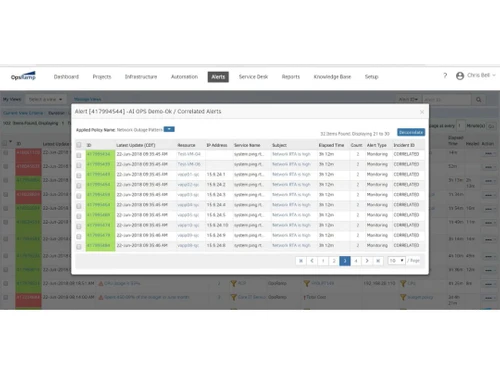
Task: Go to page 1 in dialog pagination
Action: point(323,261)
